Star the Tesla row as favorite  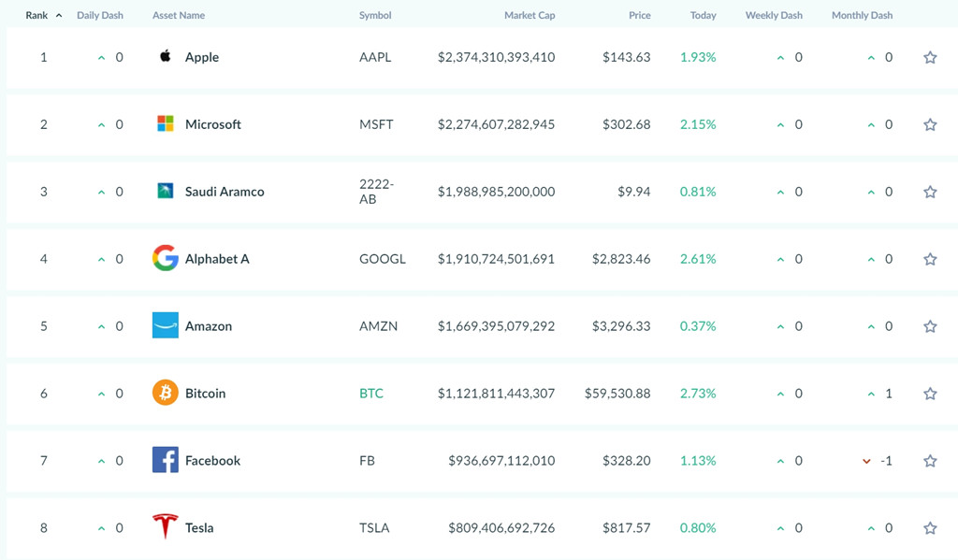(930, 527)
